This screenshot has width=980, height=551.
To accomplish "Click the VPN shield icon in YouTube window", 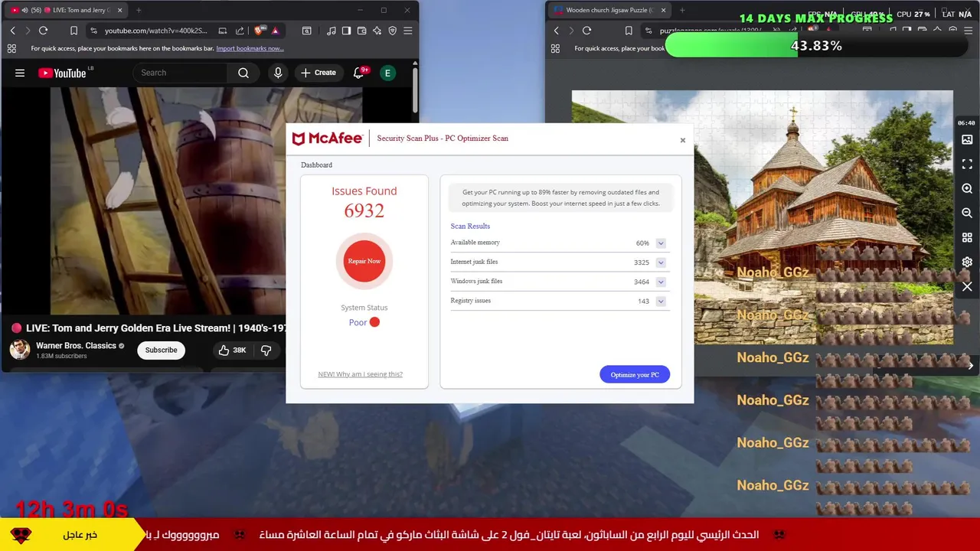I will 392,31.
